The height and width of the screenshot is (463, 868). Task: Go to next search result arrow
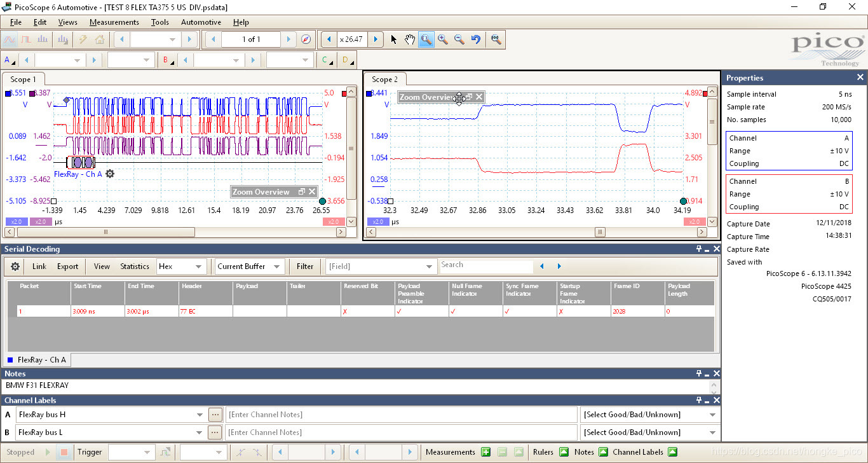[559, 266]
